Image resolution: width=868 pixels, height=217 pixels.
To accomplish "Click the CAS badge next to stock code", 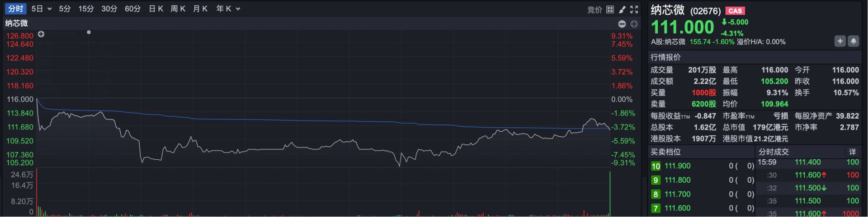I will click(x=735, y=11).
